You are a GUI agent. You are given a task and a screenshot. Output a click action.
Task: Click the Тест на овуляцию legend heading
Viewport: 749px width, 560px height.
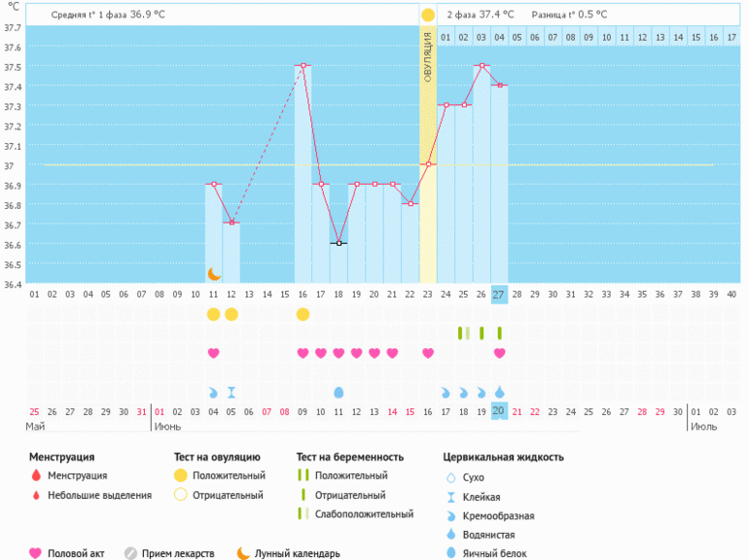[x=217, y=457]
